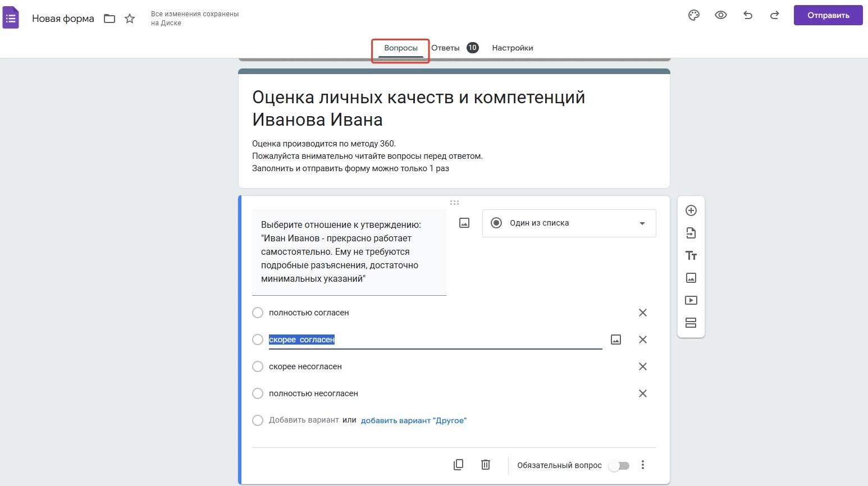Add title and description block

tap(691, 255)
